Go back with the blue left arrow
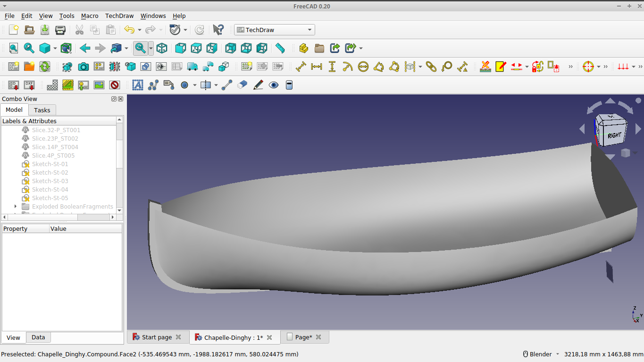This screenshot has height=362, width=644. (x=85, y=48)
